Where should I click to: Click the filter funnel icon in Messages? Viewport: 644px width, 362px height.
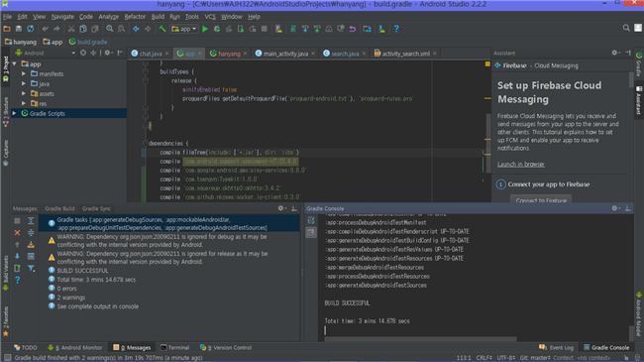(31, 268)
